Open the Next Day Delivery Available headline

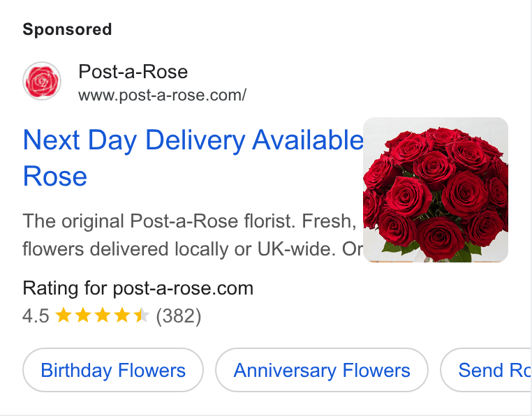193,140
